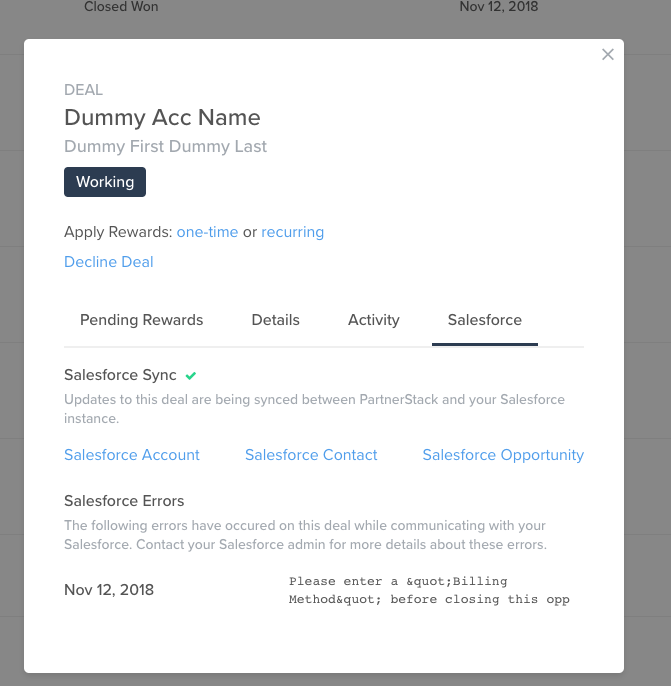Select the Salesforce tab
This screenshot has height=686, width=671.
[x=485, y=320]
